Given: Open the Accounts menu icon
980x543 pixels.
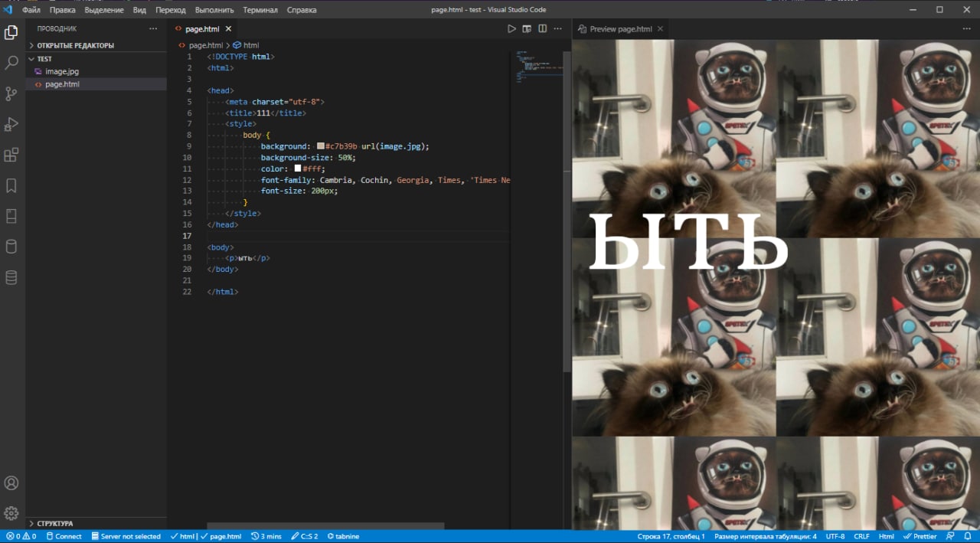Looking at the screenshot, I should click(11, 483).
